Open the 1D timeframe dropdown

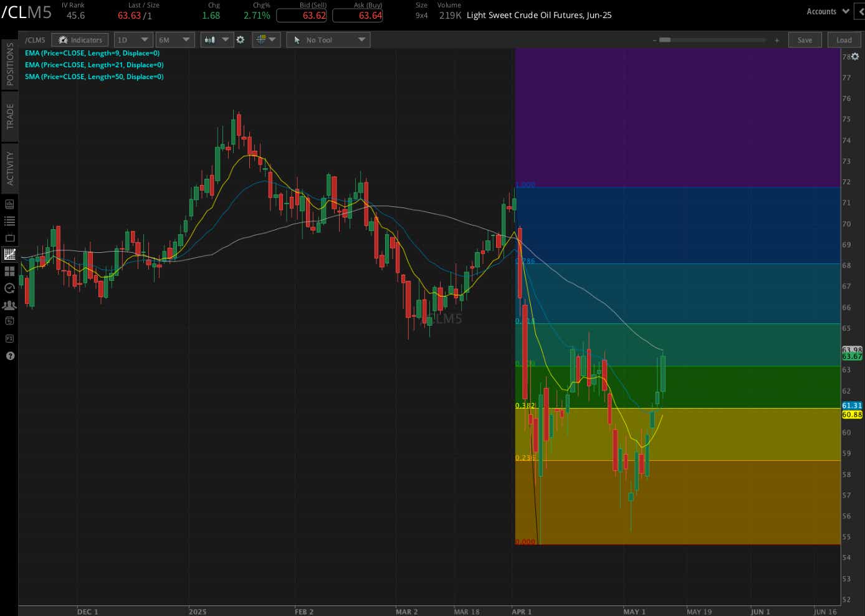click(133, 39)
